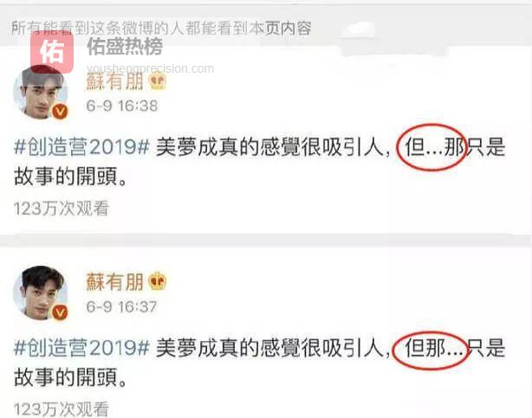Click the youshengprecision.com watermark link
This screenshot has width=532, height=418.
[150, 68]
